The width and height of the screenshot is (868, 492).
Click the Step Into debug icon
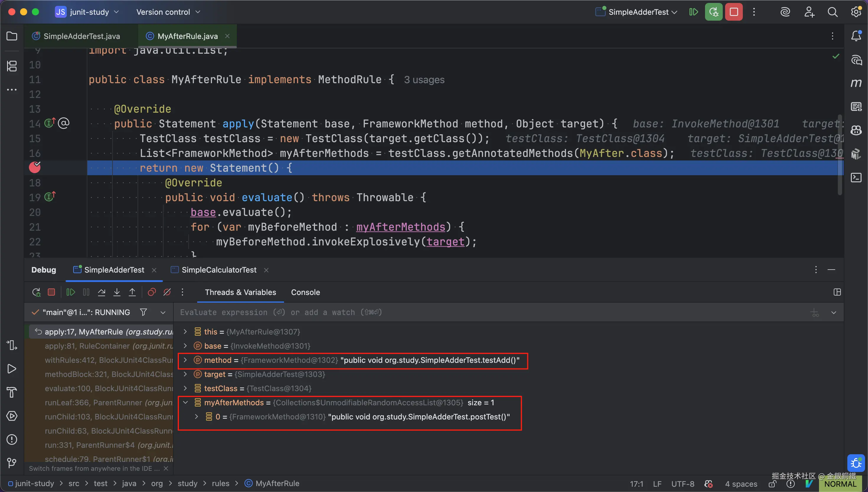click(x=117, y=292)
